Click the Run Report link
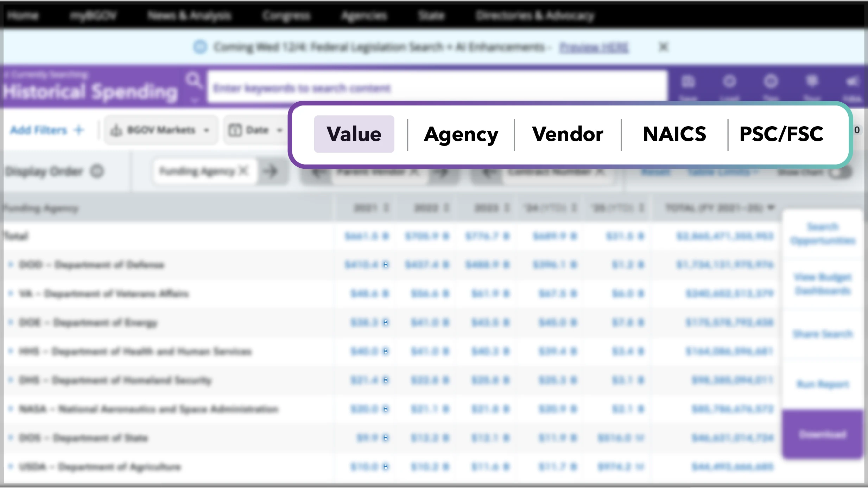 point(823,384)
